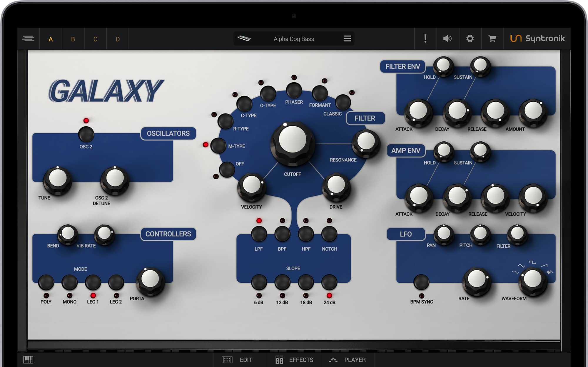Toggle the OSC 2 button
Screen dimensions: 588x367
click(x=86, y=134)
